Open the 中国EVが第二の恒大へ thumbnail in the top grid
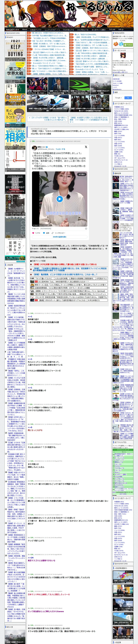The height and width of the screenshot is (644, 138). coord(48,103)
